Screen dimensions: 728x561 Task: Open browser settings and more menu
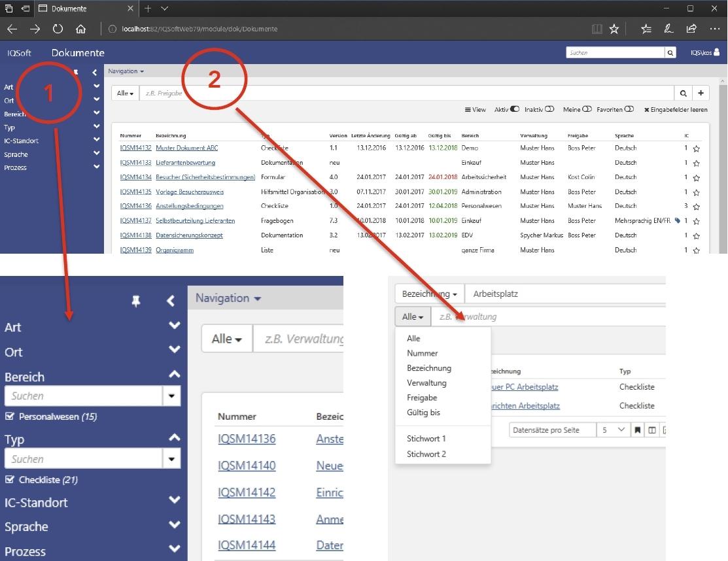coord(714,29)
